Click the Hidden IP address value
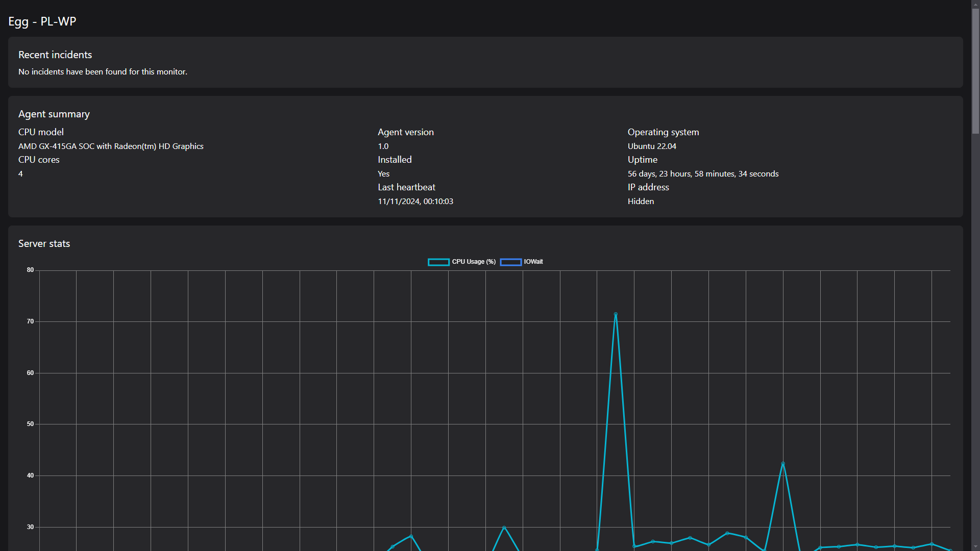The height and width of the screenshot is (551, 980). click(641, 202)
